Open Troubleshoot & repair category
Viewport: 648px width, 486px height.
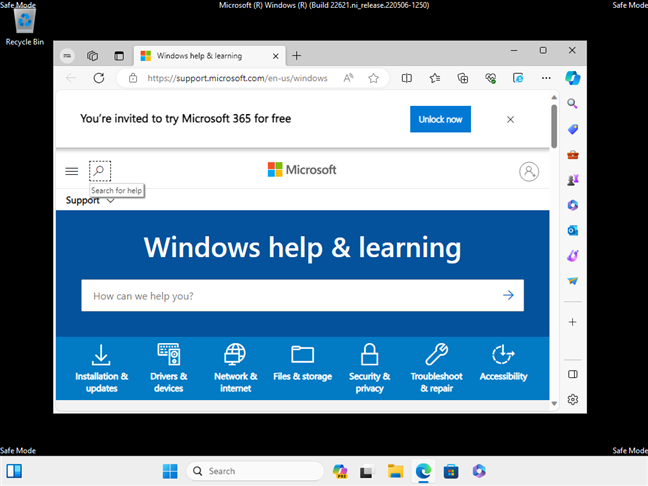[x=436, y=368]
